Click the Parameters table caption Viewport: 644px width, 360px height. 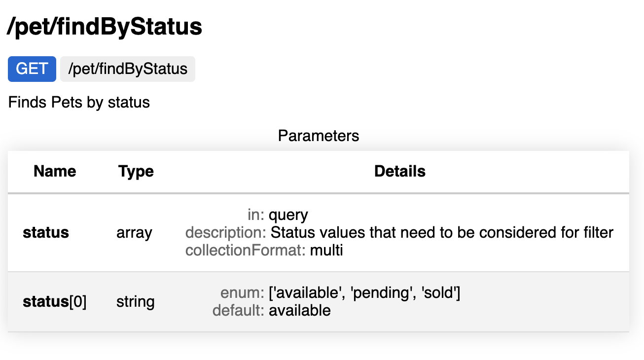click(319, 136)
